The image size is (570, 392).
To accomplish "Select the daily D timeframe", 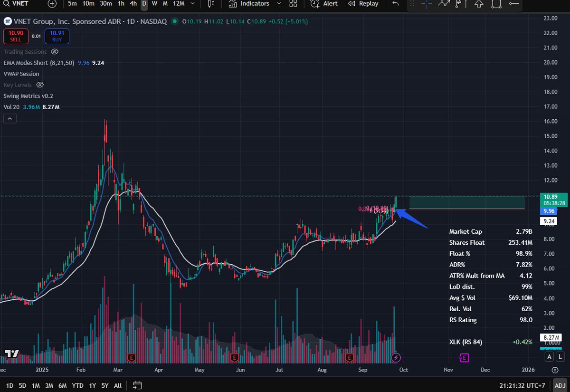I will point(144,3).
